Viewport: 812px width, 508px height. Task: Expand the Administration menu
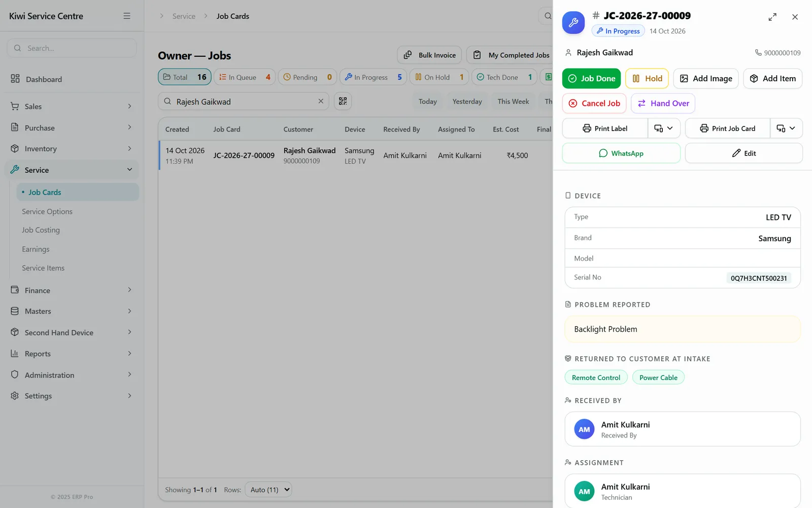click(72, 375)
